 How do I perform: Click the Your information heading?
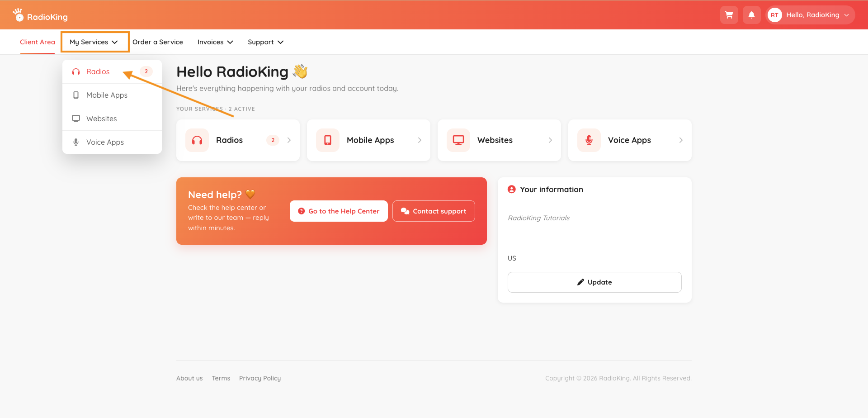pyautogui.click(x=552, y=190)
